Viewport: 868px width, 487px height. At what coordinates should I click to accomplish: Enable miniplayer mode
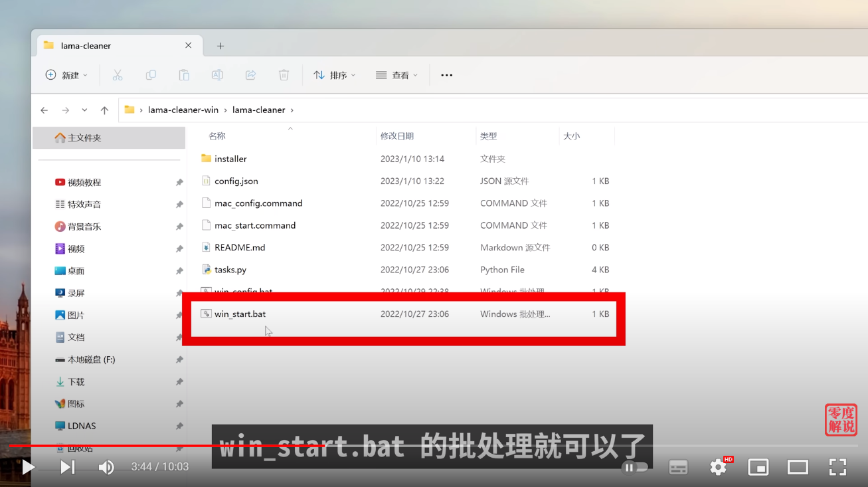[758, 467]
